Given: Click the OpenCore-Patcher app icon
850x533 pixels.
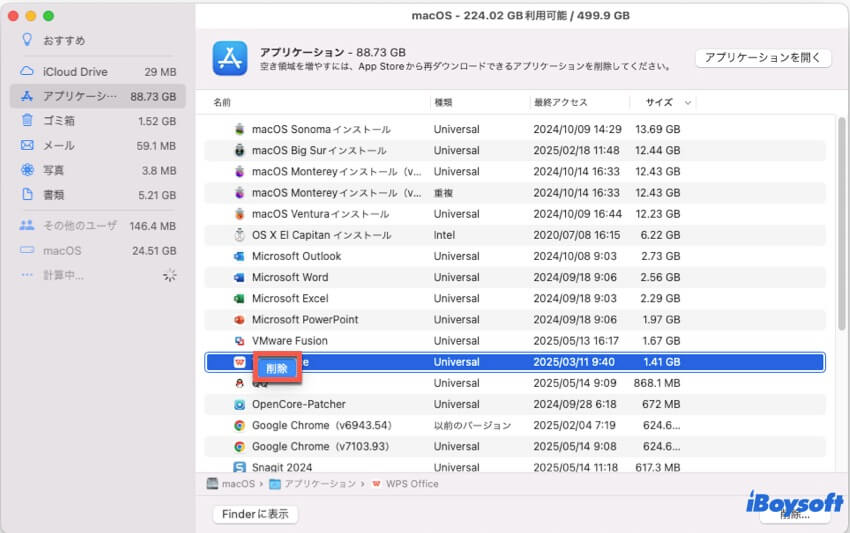Looking at the screenshot, I should (240, 404).
